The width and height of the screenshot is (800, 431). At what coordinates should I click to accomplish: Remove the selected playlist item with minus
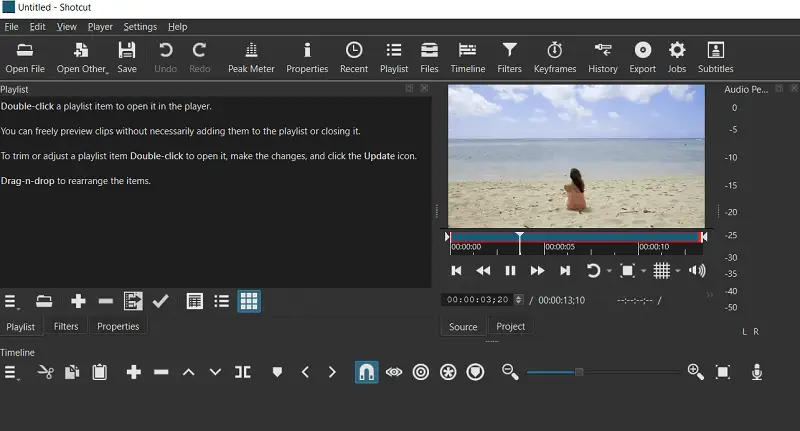tap(106, 301)
